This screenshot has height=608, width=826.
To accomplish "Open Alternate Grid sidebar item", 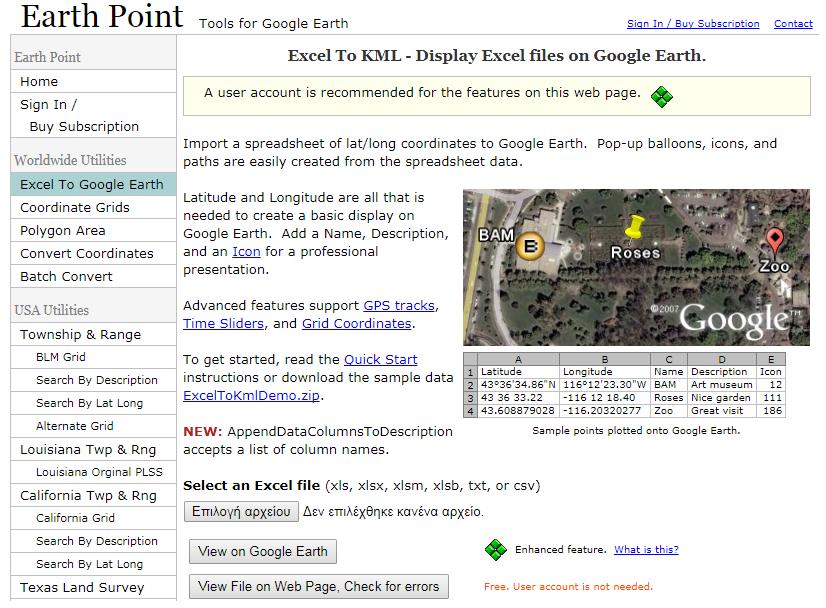I will pos(93,426).
